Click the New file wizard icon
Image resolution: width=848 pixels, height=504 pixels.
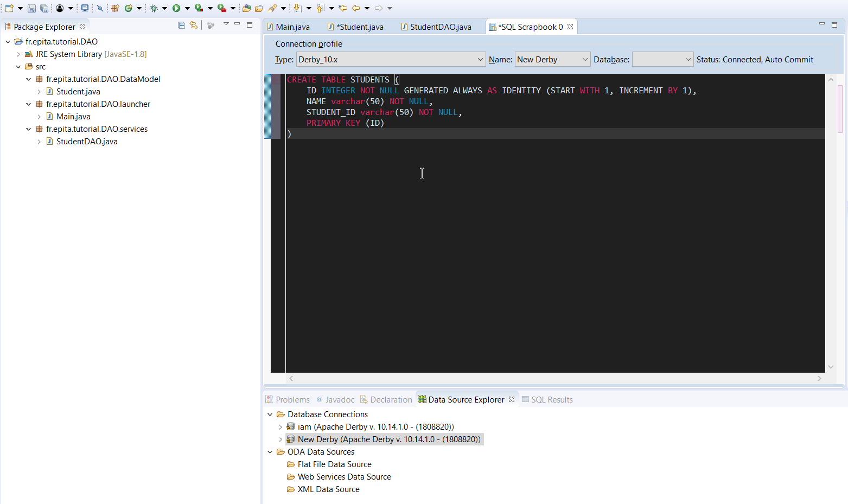click(9, 8)
